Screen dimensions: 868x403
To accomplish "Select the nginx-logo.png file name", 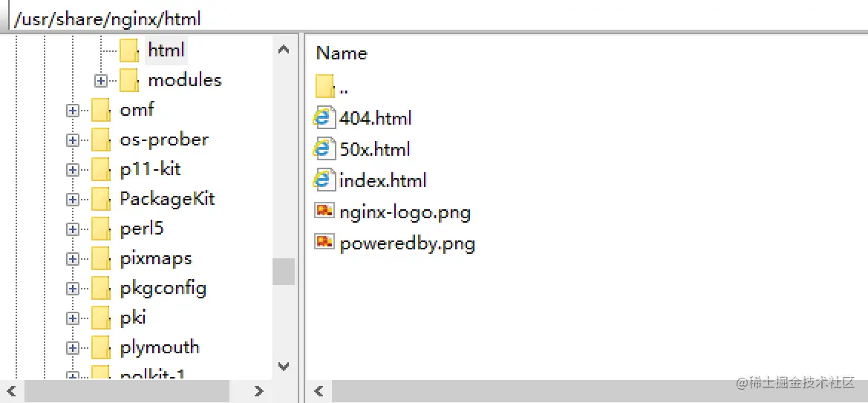I will point(405,212).
